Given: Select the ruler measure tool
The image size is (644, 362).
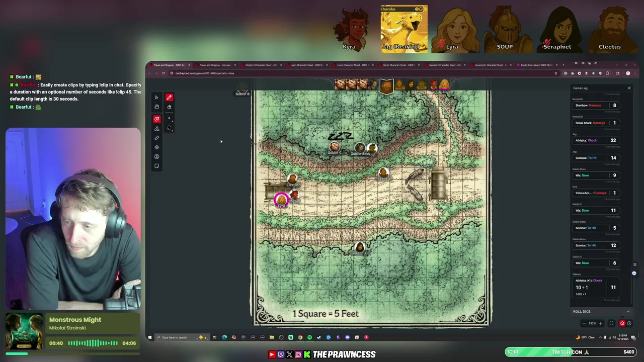Looking at the screenshot, I should click(156, 138).
